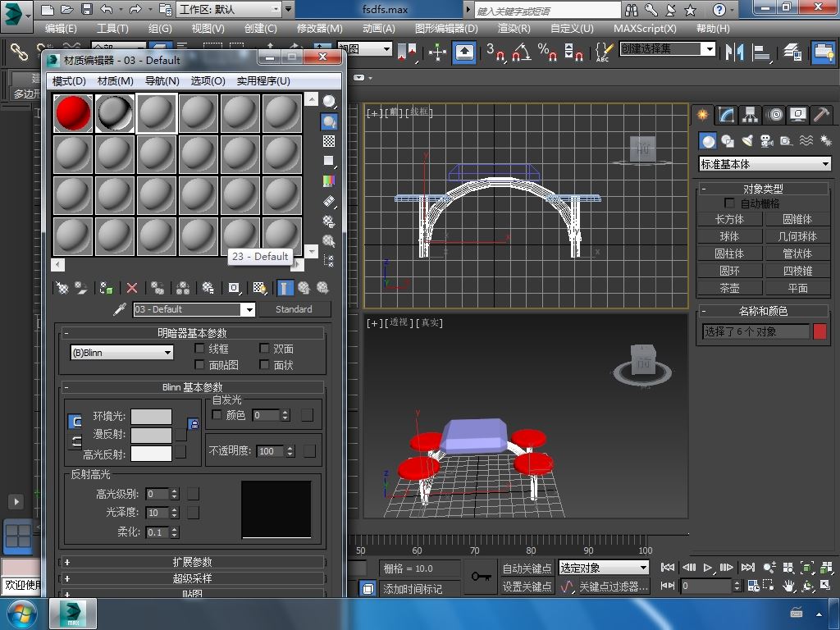The image size is (840, 630).
Task: Pick material from object with the eyedropper
Action: coord(119,309)
